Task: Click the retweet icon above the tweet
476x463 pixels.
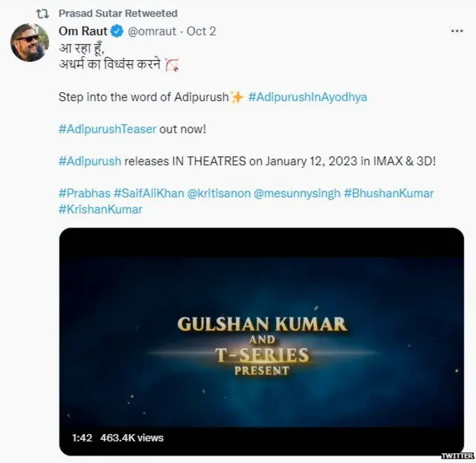Action: point(42,13)
